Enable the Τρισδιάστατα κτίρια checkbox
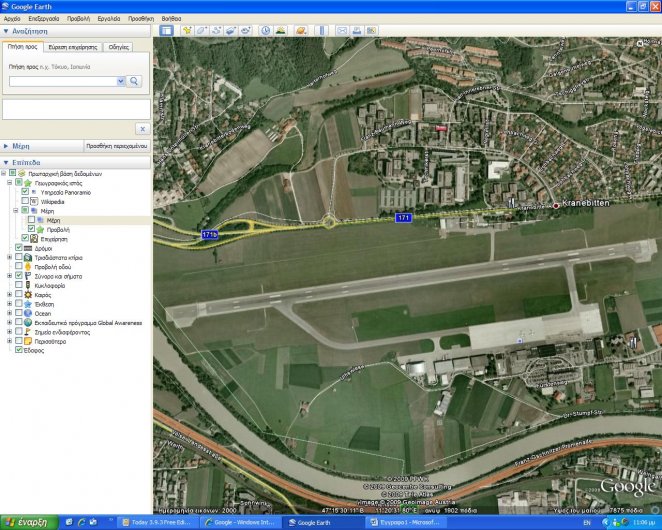 tap(19, 257)
